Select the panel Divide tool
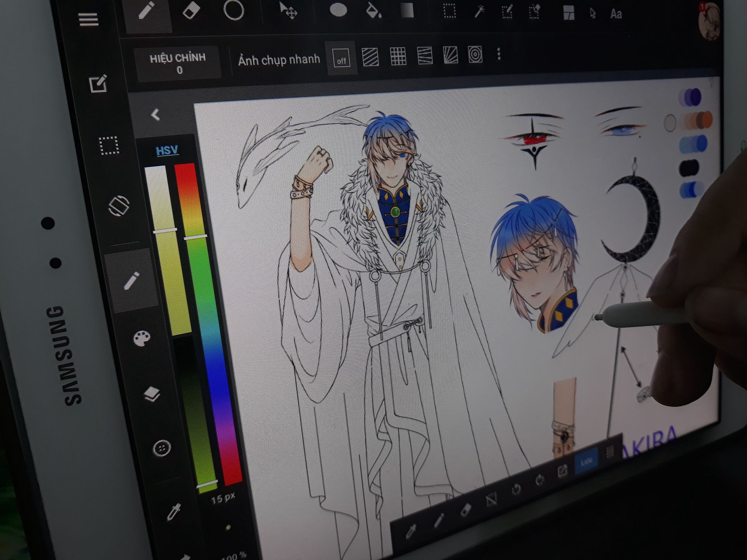 point(568,13)
